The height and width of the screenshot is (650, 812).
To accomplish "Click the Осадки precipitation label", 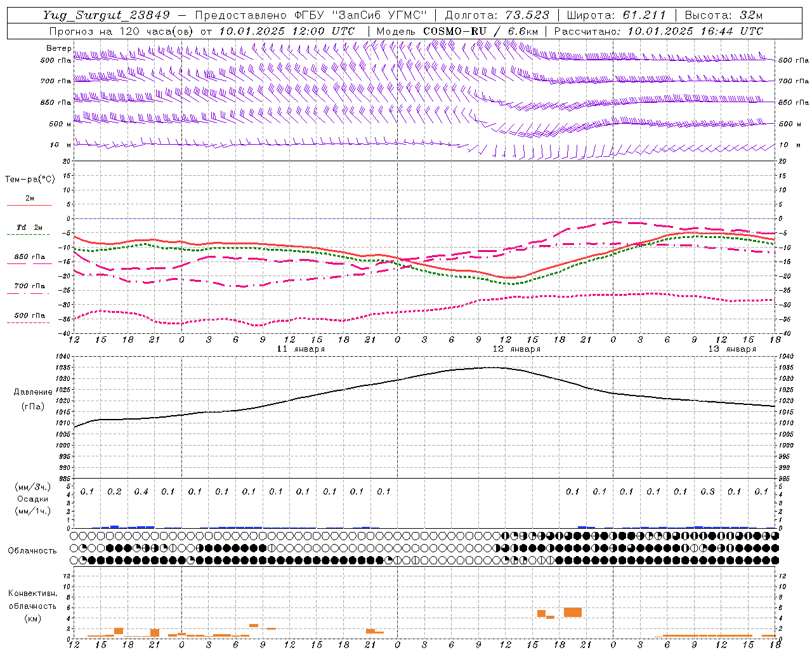I will click(33, 499).
